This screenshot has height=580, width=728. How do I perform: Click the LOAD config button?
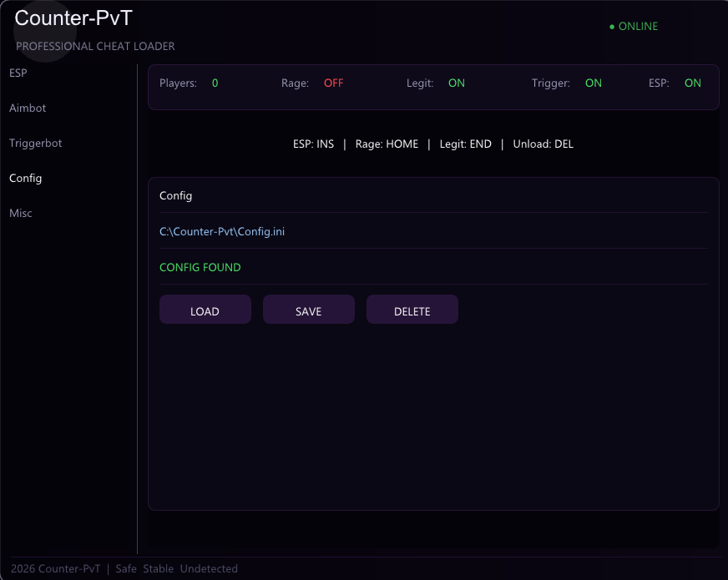(x=205, y=310)
